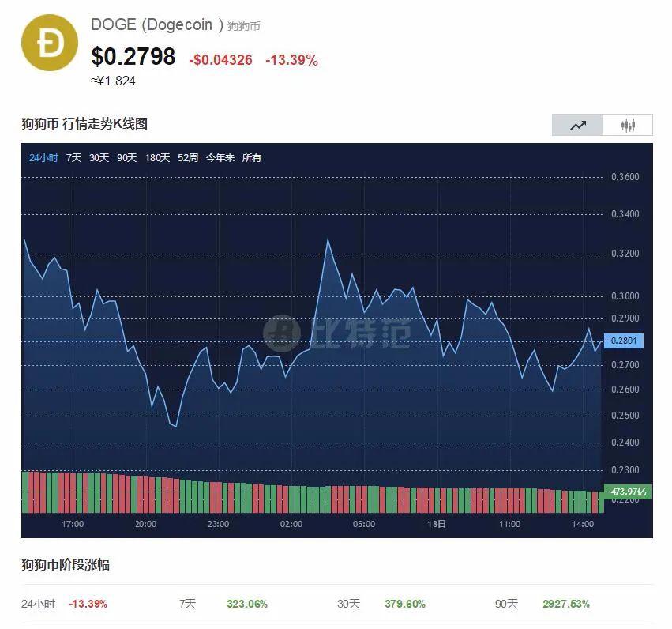The height and width of the screenshot is (629, 672).
Task: Select the 7天 time range tab
Action: (73, 158)
